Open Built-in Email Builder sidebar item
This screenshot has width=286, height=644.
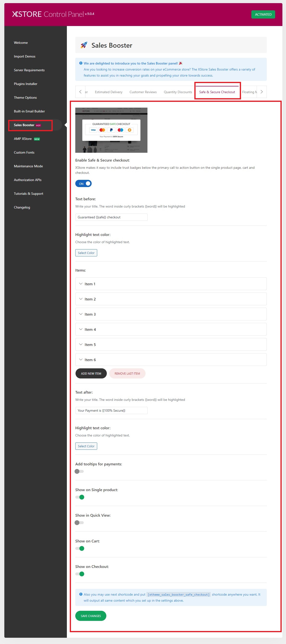click(x=29, y=111)
